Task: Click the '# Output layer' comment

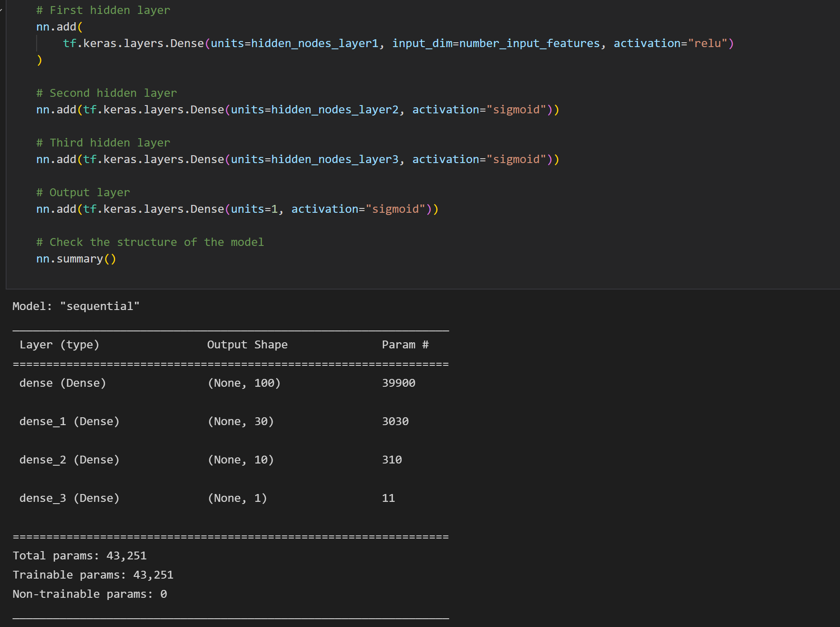Action: pyautogui.click(x=83, y=192)
